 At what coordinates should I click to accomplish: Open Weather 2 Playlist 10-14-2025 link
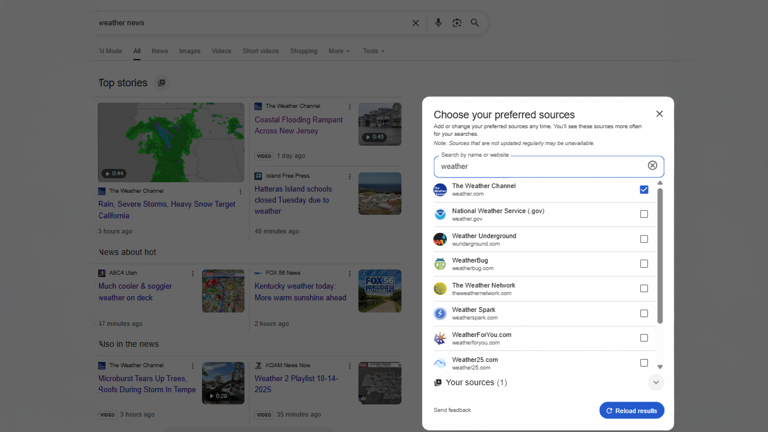(296, 384)
